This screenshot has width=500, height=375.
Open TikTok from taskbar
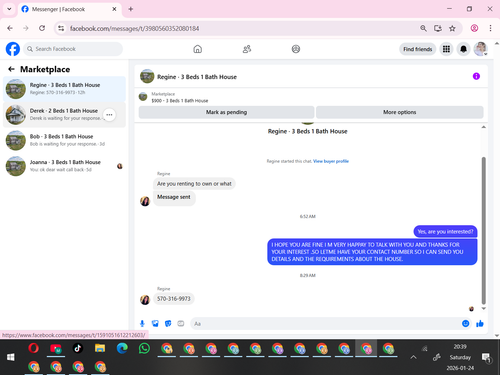[x=78, y=349]
